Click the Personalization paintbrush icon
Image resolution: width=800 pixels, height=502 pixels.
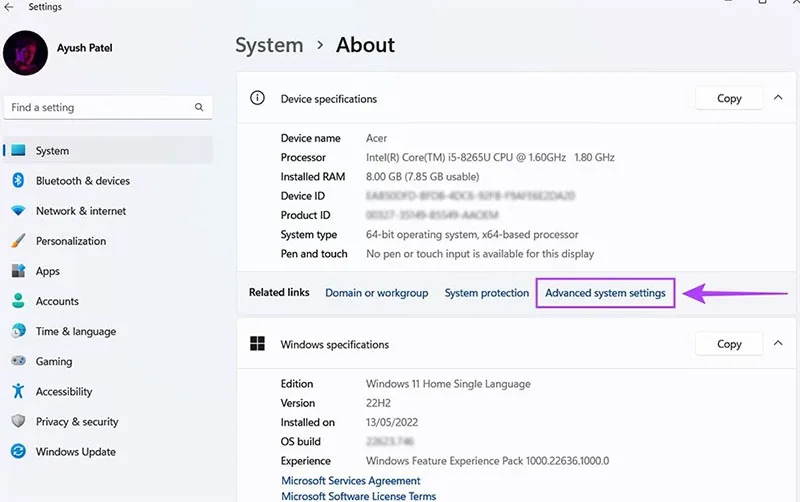[x=18, y=241]
